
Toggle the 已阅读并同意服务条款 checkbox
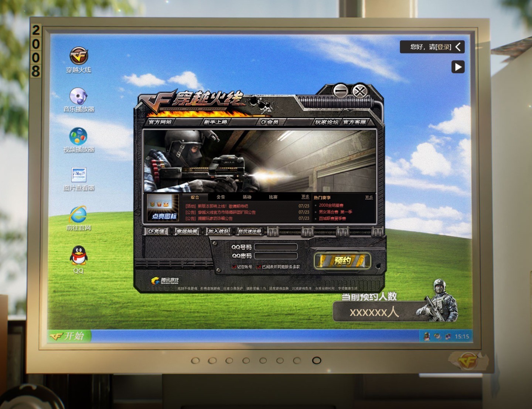coord(259,267)
